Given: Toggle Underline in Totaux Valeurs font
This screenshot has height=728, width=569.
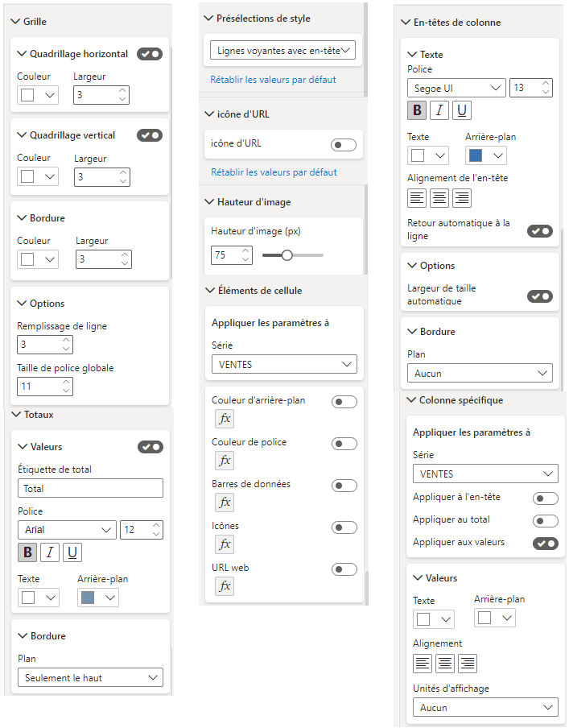Looking at the screenshot, I should coord(72,552).
